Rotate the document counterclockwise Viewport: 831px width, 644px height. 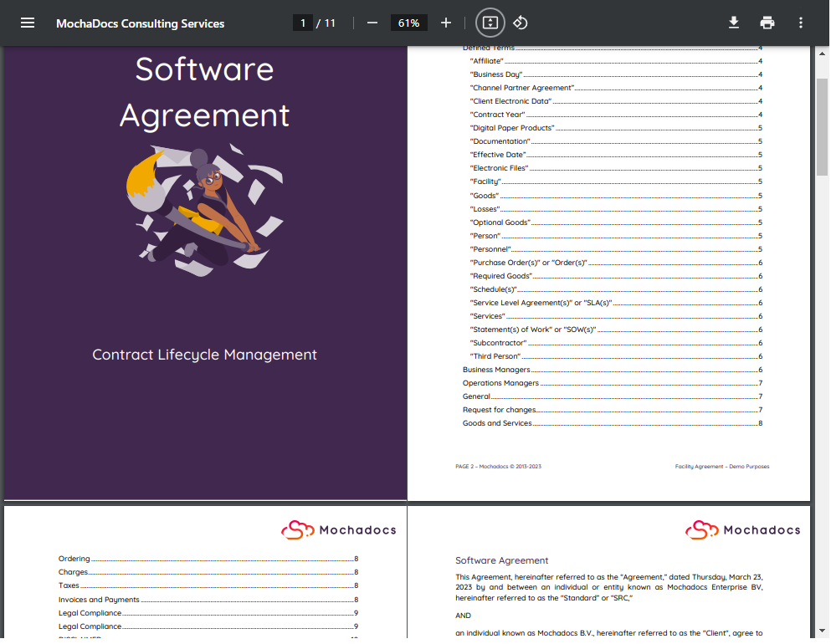[520, 23]
